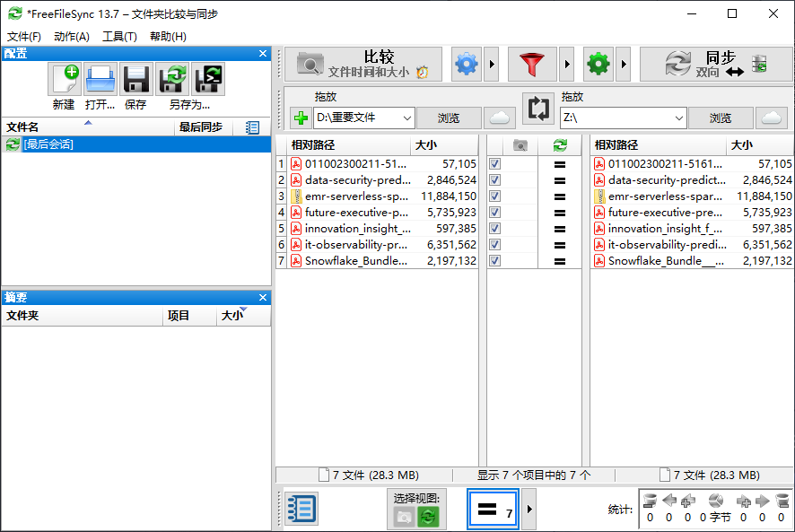Screen dimensions: 795x532
Task: Expand view filter options arrow beside equal count
Action: (x=529, y=510)
